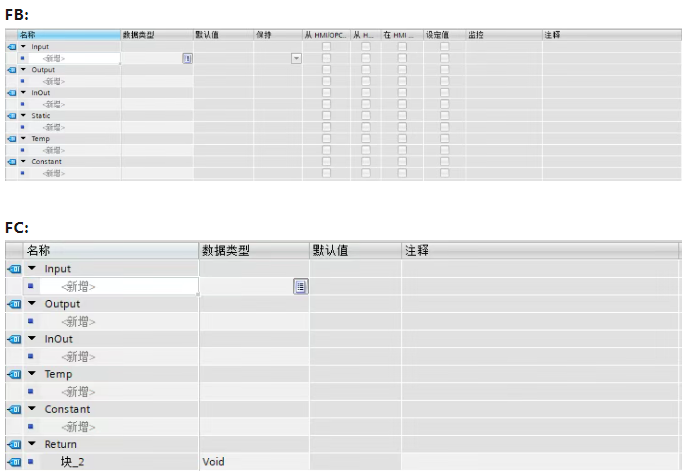Collapse the Input section in FC table
The image size is (688, 473).
[x=32, y=268]
